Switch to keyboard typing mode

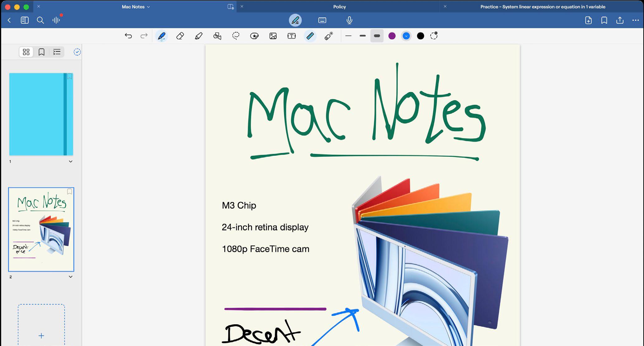(322, 20)
